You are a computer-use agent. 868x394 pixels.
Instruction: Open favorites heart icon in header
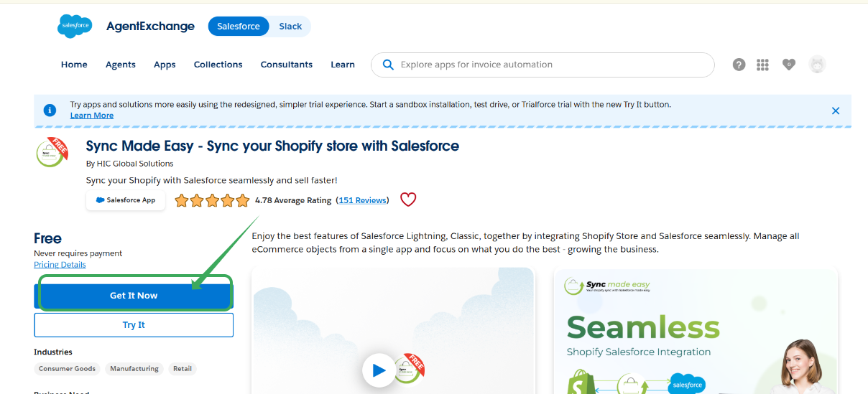point(789,65)
